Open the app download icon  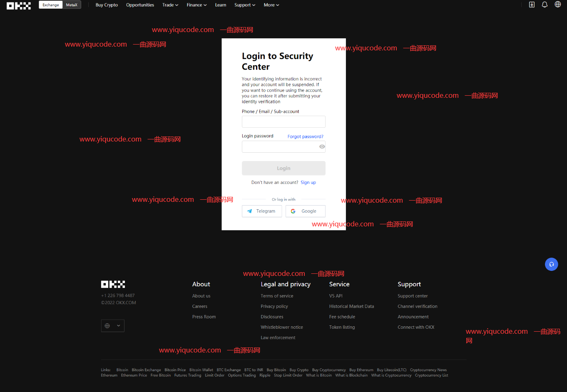(532, 5)
